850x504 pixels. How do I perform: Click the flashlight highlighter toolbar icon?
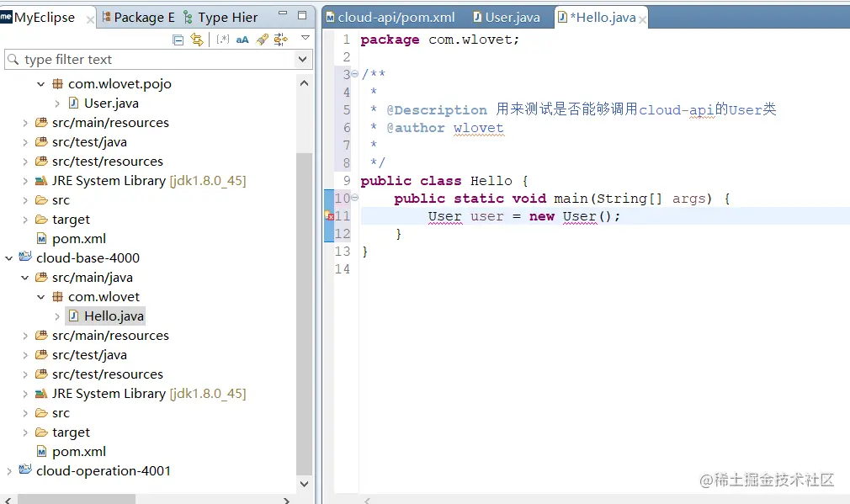tap(262, 40)
